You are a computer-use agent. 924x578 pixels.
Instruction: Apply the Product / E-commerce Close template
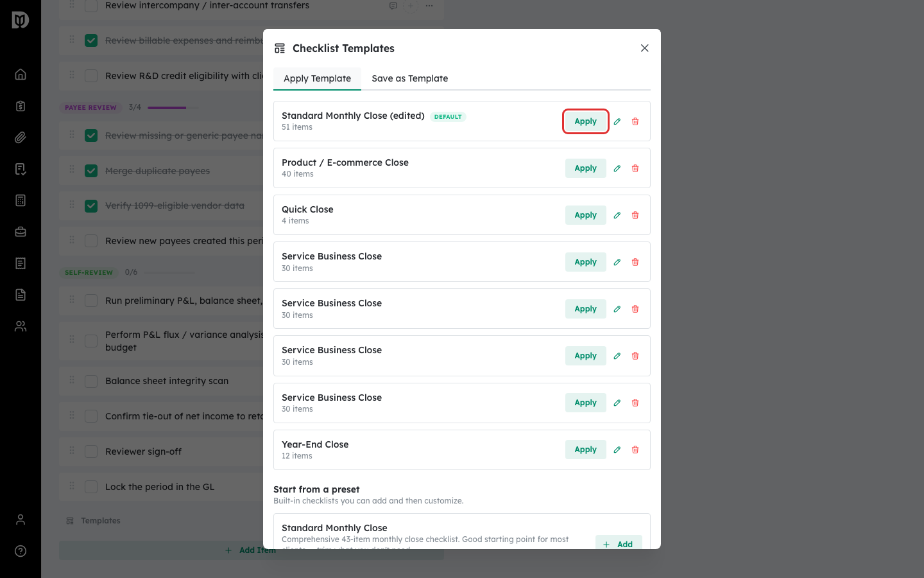585,168
